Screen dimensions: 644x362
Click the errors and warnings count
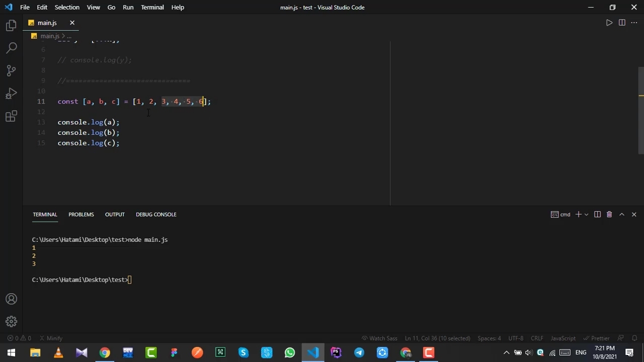pos(19,338)
